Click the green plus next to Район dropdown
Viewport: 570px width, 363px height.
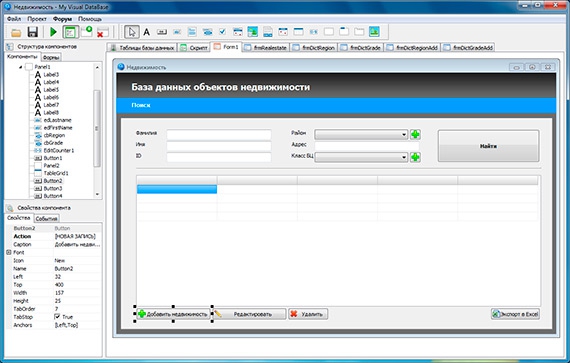(x=416, y=134)
